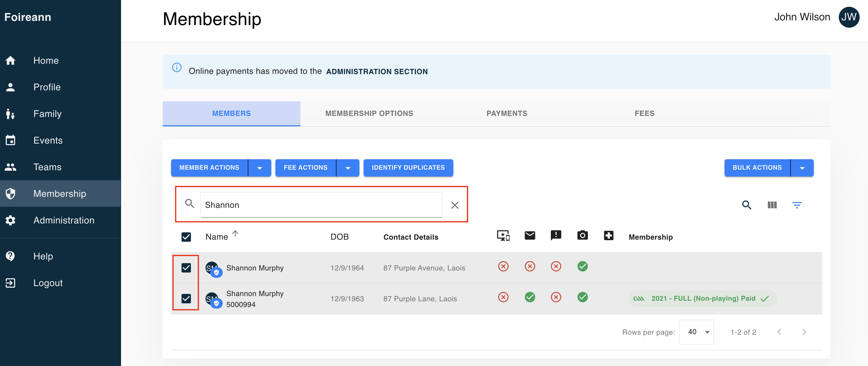Viewport: 868px width, 366px height.
Task: Open the rows per page dropdown
Action: coord(696,332)
